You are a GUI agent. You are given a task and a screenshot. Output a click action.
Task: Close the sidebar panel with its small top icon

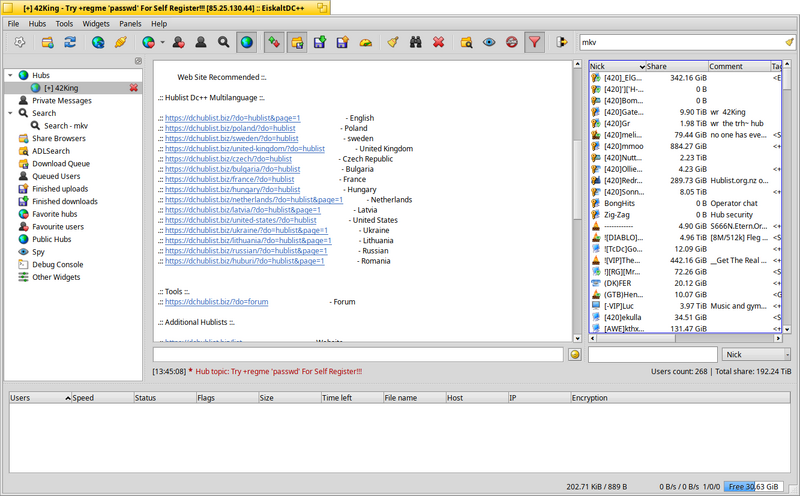tap(138, 61)
